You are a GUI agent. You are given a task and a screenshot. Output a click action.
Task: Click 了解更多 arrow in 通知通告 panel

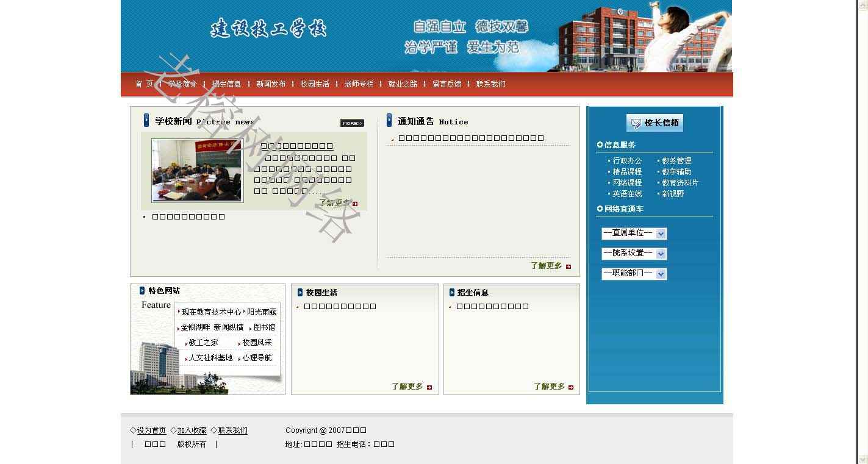click(569, 266)
